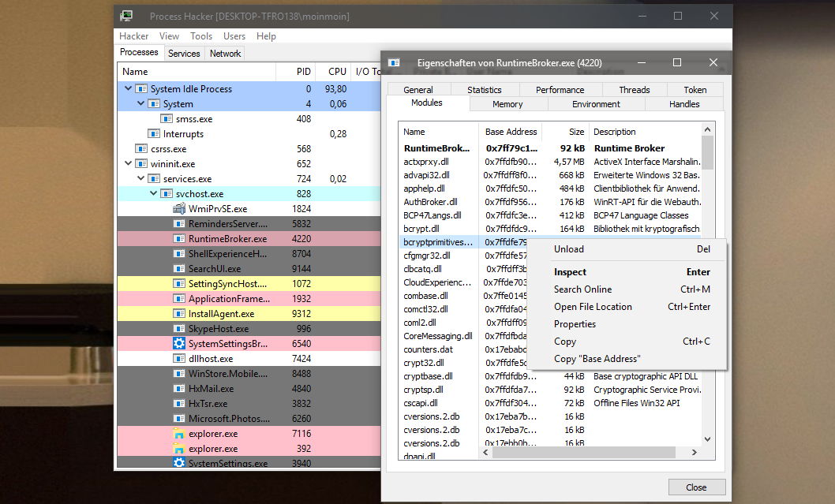
Task: Click the ApplicationFrame process icon
Action: (179, 299)
